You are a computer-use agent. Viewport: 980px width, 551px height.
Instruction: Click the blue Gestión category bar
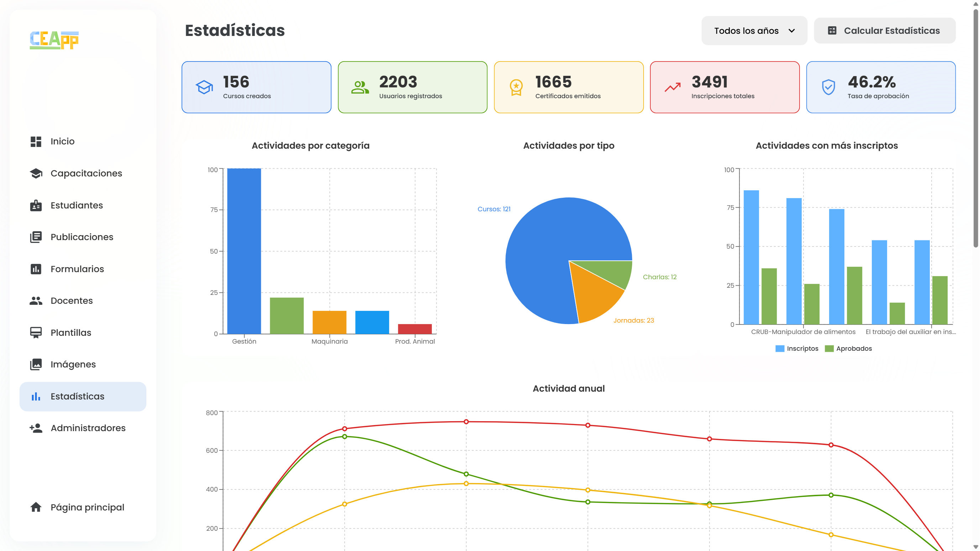pos(244,251)
